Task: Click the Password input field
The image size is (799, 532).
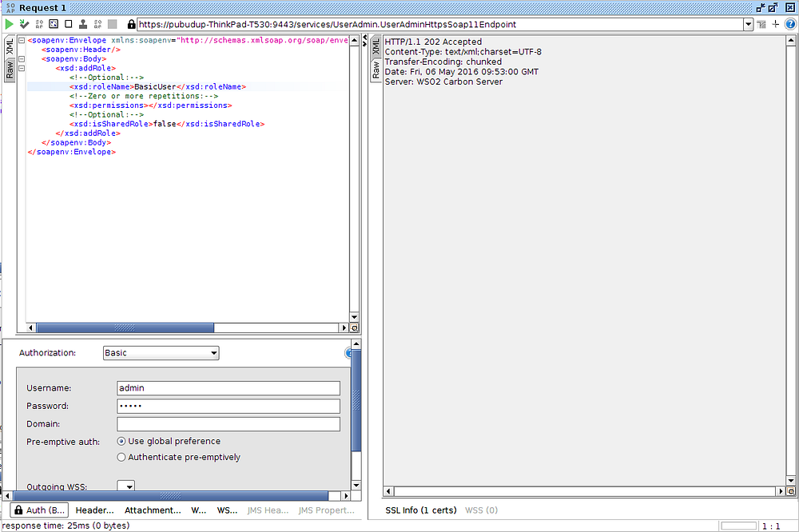Action: [x=229, y=406]
